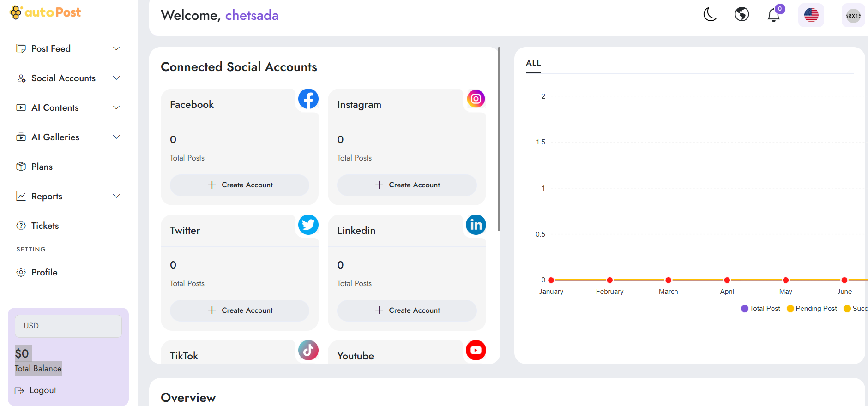Expand the Post Feed chevron
868x406 pixels.
click(116, 48)
